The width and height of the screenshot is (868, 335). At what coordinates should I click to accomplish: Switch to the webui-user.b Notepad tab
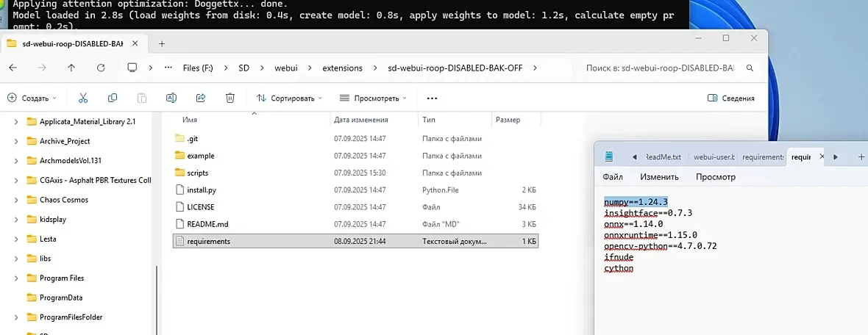714,157
